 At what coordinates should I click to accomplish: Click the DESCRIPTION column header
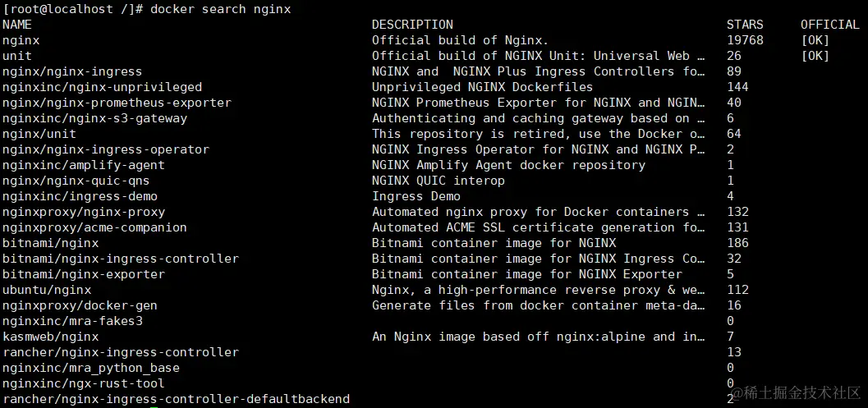tap(412, 25)
